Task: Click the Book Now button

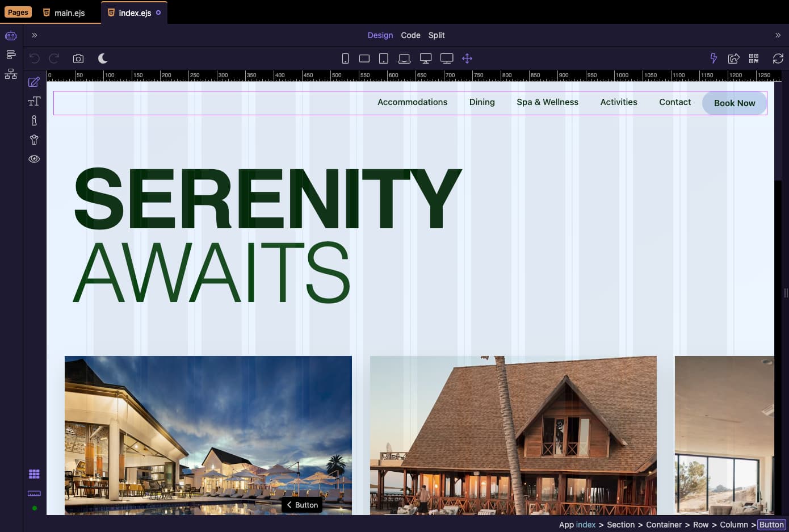Action: pyautogui.click(x=734, y=103)
